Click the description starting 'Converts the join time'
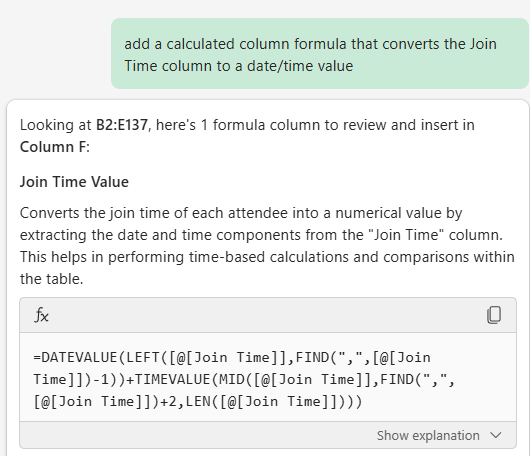 pyautogui.click(x=267, y=246)
